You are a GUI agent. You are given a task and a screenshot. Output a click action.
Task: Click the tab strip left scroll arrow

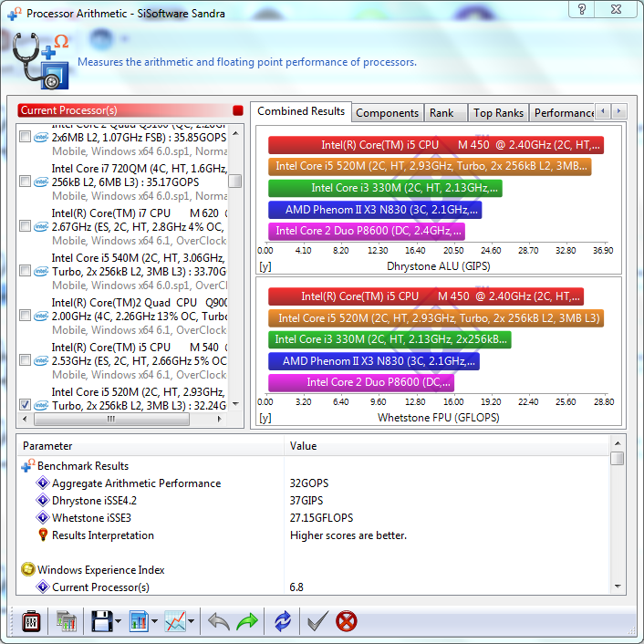coord(603,111)
